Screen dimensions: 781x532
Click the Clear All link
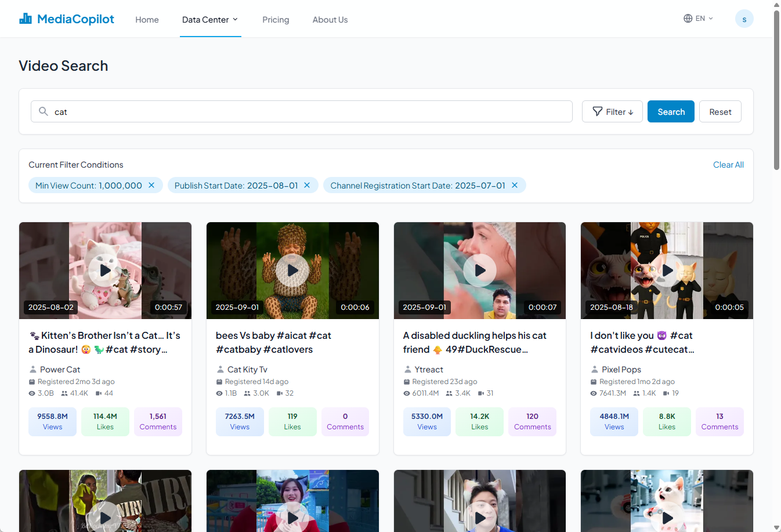(x=728, y=165)
